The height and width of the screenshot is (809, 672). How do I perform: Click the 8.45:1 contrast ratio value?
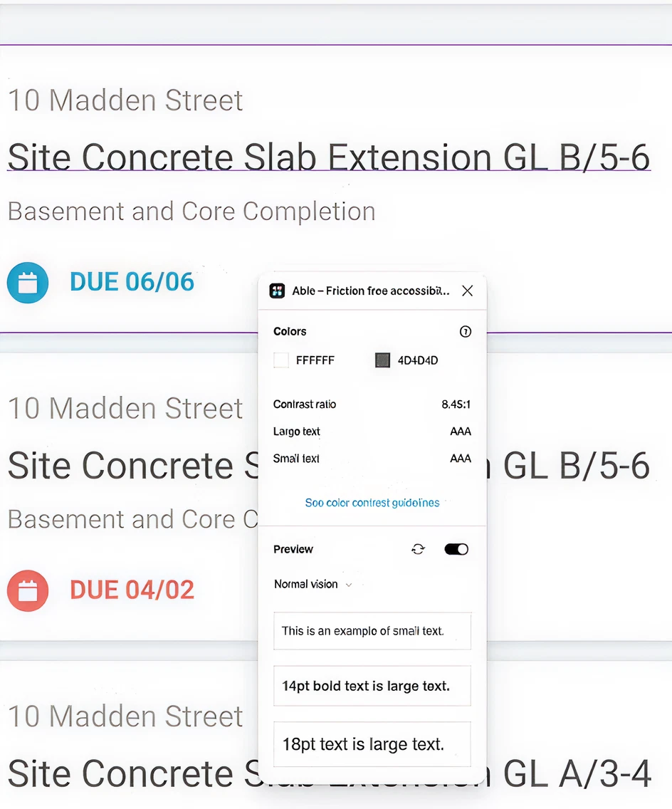click(x=456, y=404)
